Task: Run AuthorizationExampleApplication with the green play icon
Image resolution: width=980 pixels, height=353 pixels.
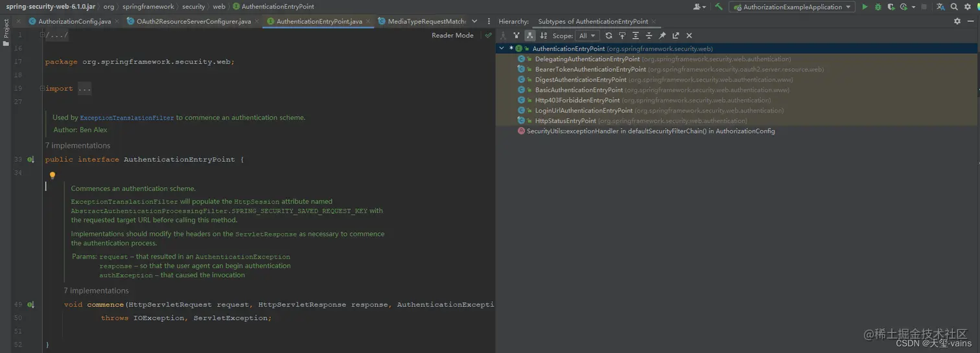Action: click(x=865, y=6)
